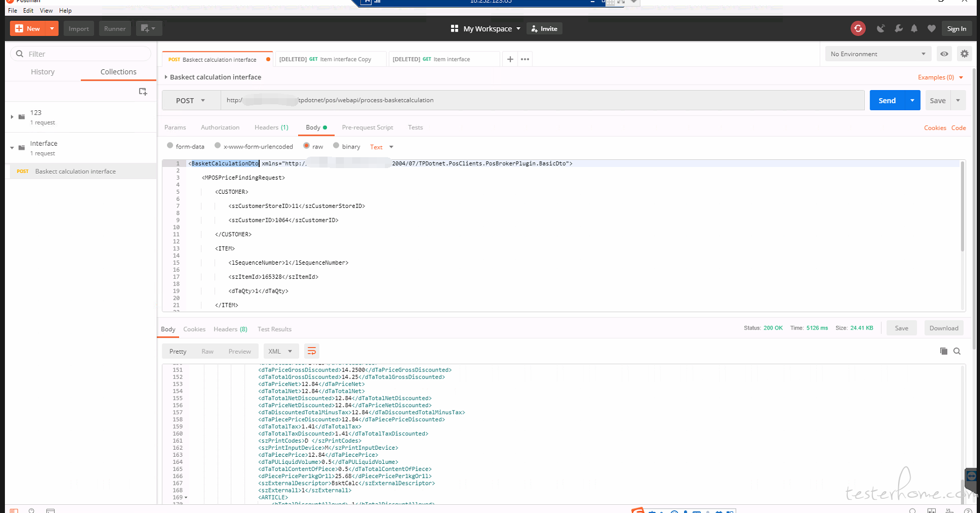Open the Code link
Image resolution: width=980 pixels, height=513 pixels.
pyautogui.click(x=959, y=128)
